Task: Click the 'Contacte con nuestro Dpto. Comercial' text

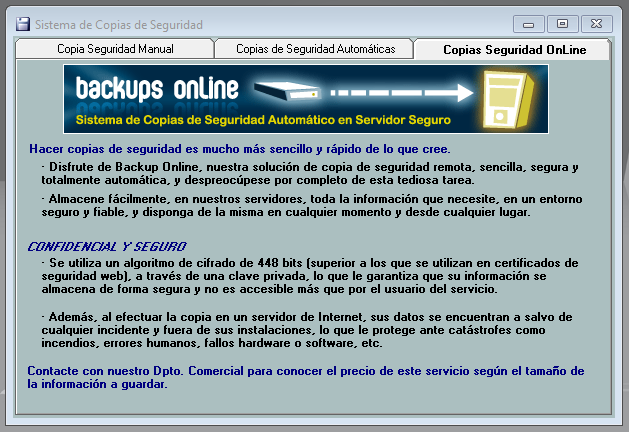Action: (x=306, y=377)
